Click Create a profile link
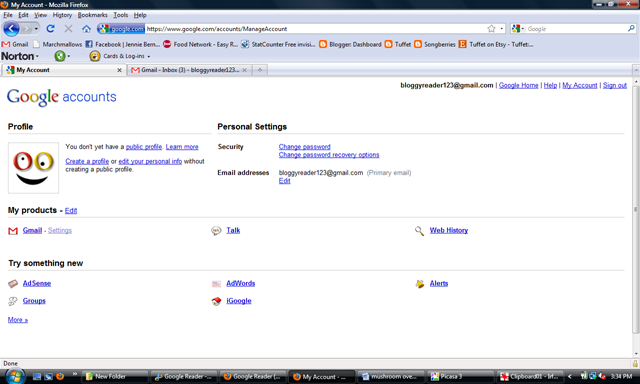The image size is (640, 384). coord(87,161)
